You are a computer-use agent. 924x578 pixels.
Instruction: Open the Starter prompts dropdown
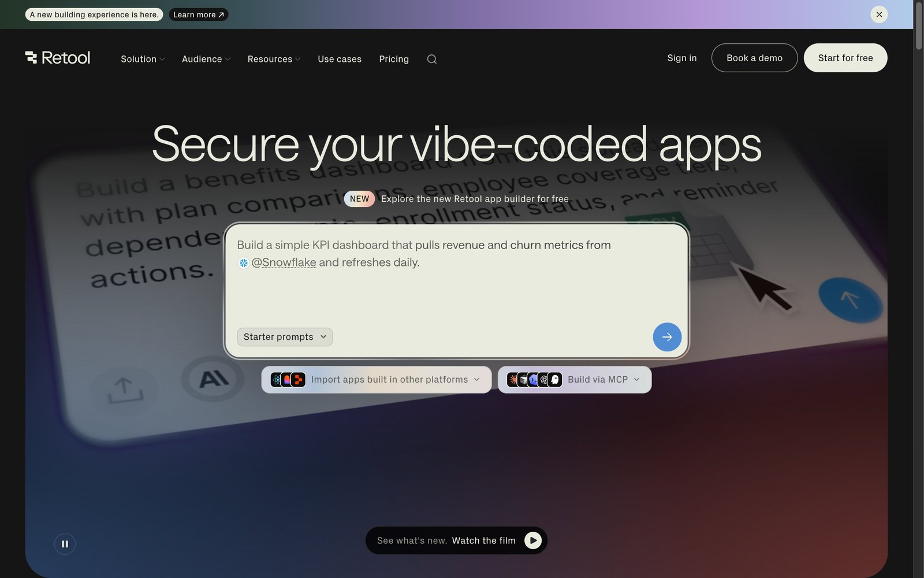point(285,337)
